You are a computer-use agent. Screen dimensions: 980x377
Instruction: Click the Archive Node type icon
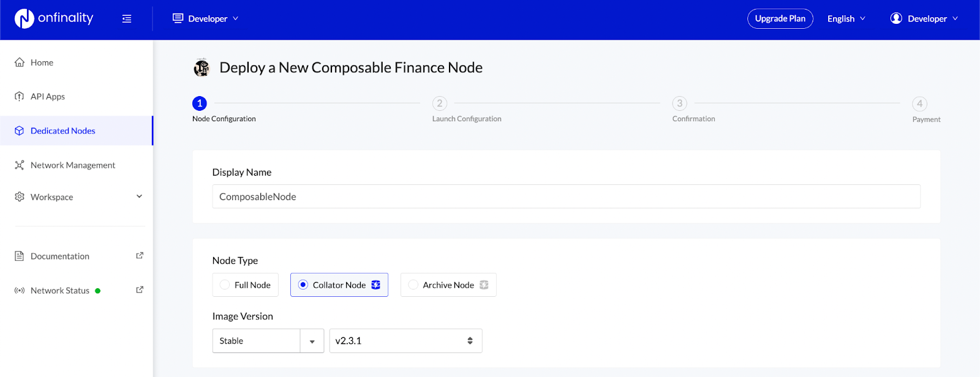[484, 285]
